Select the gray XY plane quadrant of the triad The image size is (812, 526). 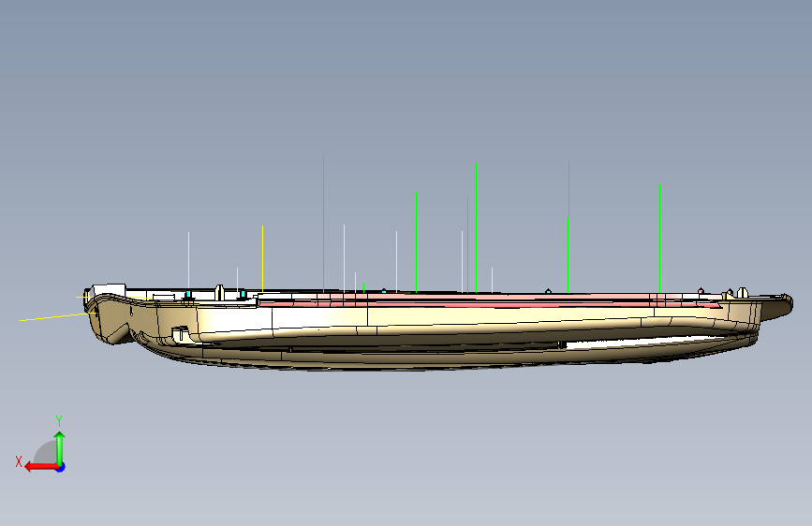coord(46,454)
